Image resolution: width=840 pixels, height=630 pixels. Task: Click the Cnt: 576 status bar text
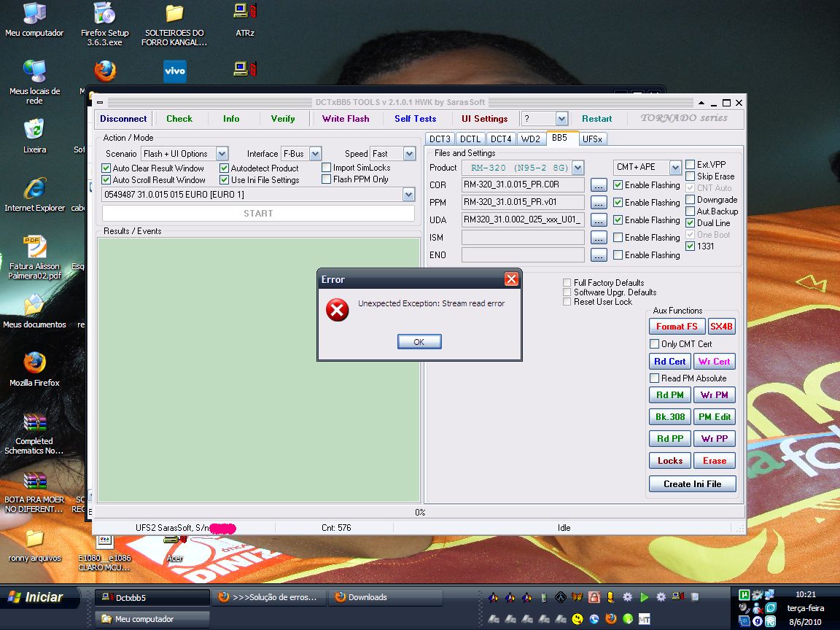pos(336,528)
